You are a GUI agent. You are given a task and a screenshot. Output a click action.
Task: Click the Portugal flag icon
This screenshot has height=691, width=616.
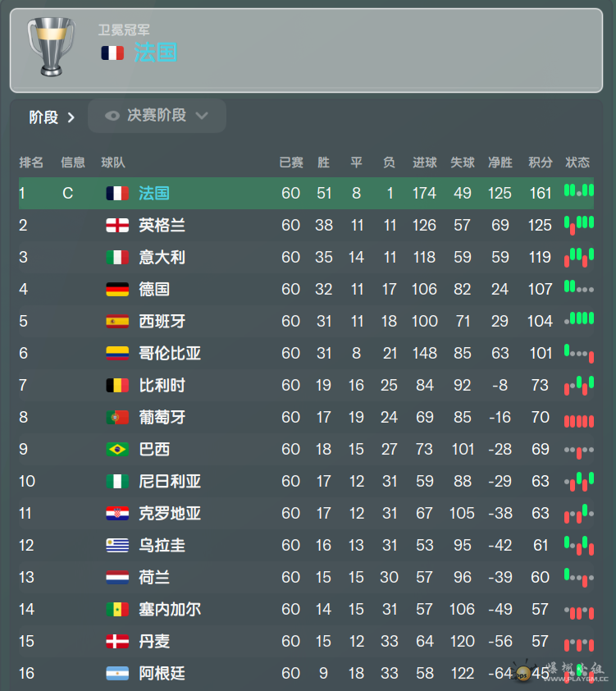[x=117, y=417]
